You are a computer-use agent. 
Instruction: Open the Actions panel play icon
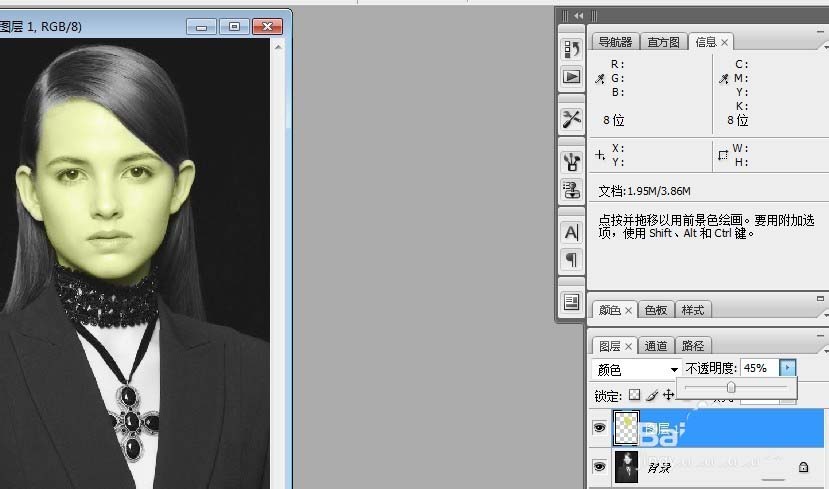tap(572, 76)
